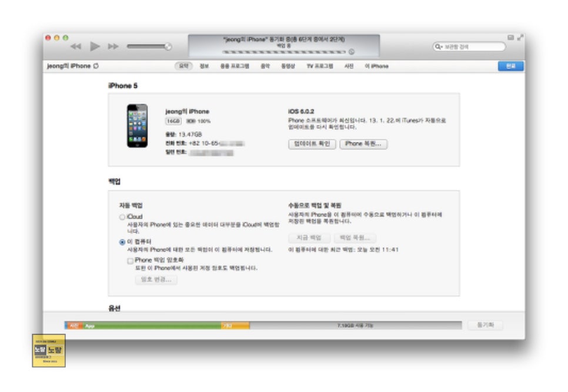Switch to mini player icon

click(510, 37)
